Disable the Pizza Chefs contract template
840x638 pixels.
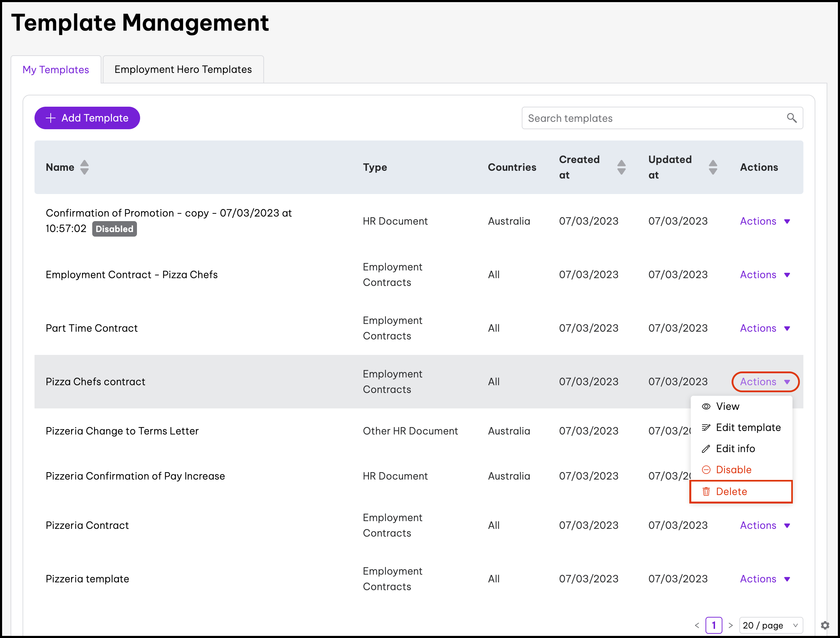[733, 470]
